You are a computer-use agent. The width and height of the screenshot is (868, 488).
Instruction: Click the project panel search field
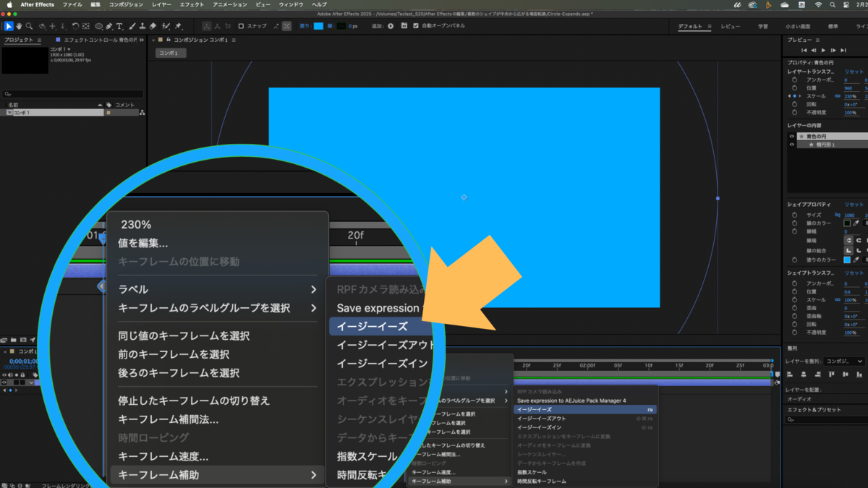coord(72,94)
